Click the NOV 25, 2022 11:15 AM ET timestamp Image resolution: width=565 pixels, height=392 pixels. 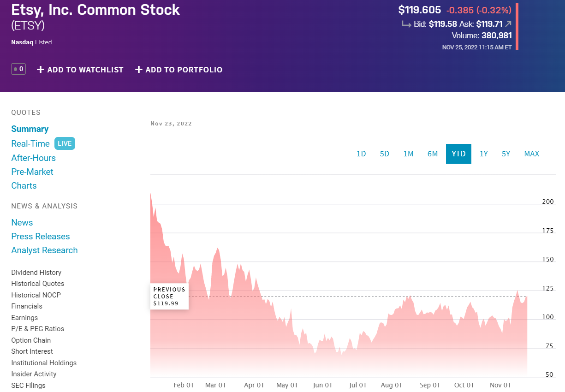[477, 47]
